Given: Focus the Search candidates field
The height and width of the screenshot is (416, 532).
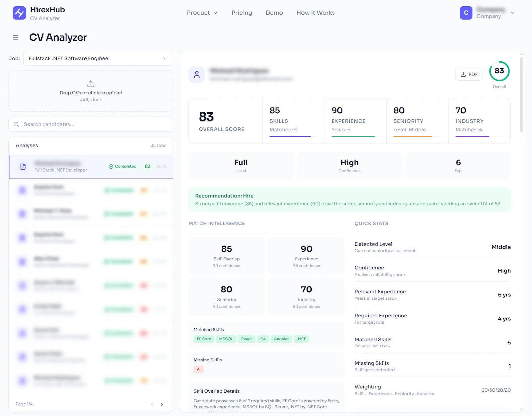Looking at the screenshot, I should pyautogui.click(x=91, y=124).
